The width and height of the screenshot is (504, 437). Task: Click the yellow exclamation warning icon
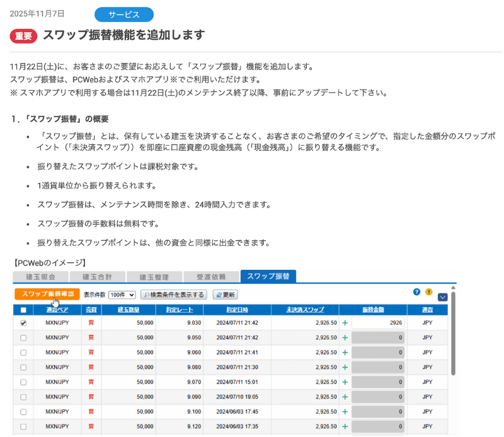[x=429, y=292]
